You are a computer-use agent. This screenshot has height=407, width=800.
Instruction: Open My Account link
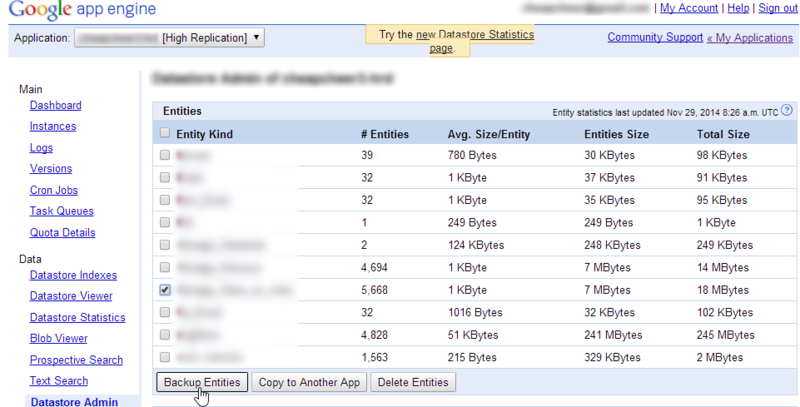tap(689, 8)
